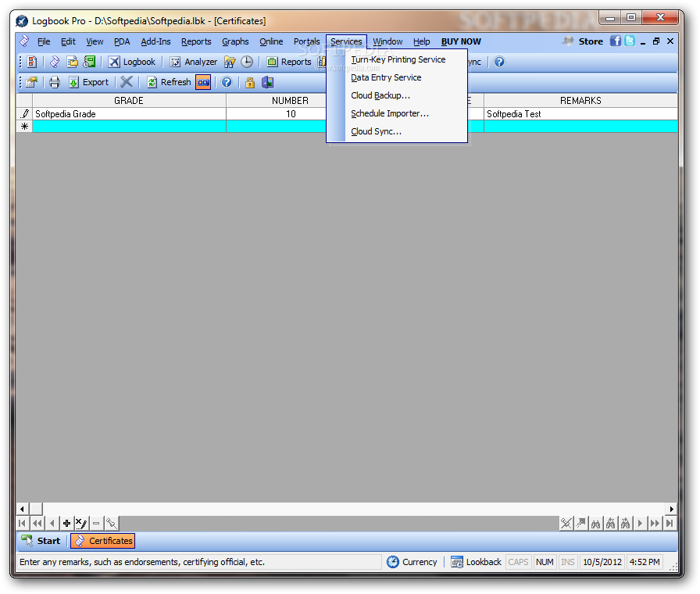
Task: Click the padlock lock icon
Action: point(250,82)
